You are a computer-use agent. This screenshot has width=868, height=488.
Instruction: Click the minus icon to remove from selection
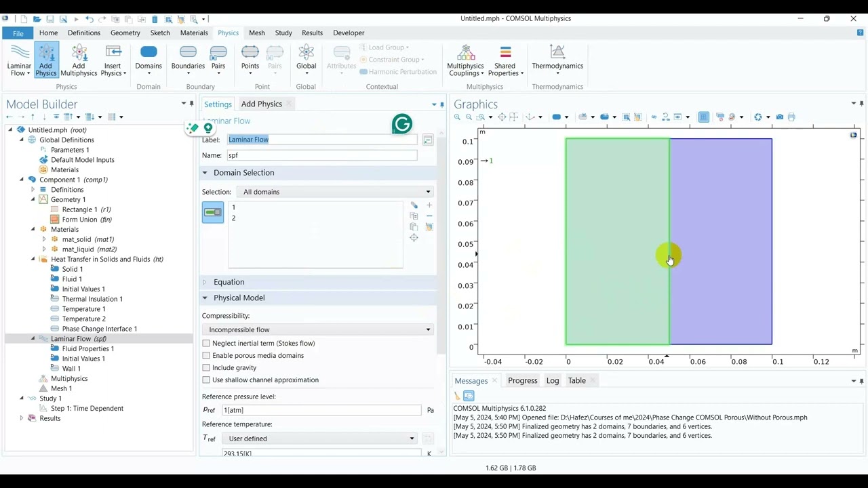tap(429, 216)
